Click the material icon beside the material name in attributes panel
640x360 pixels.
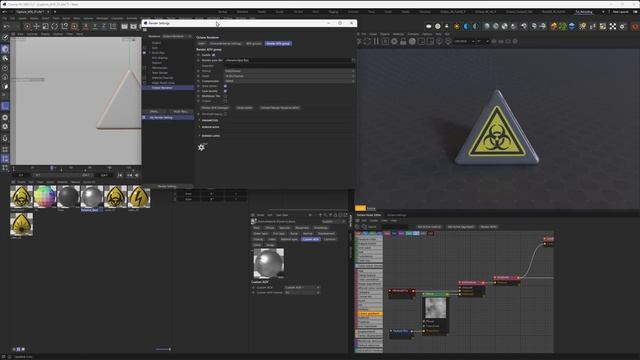click(254, 222)
